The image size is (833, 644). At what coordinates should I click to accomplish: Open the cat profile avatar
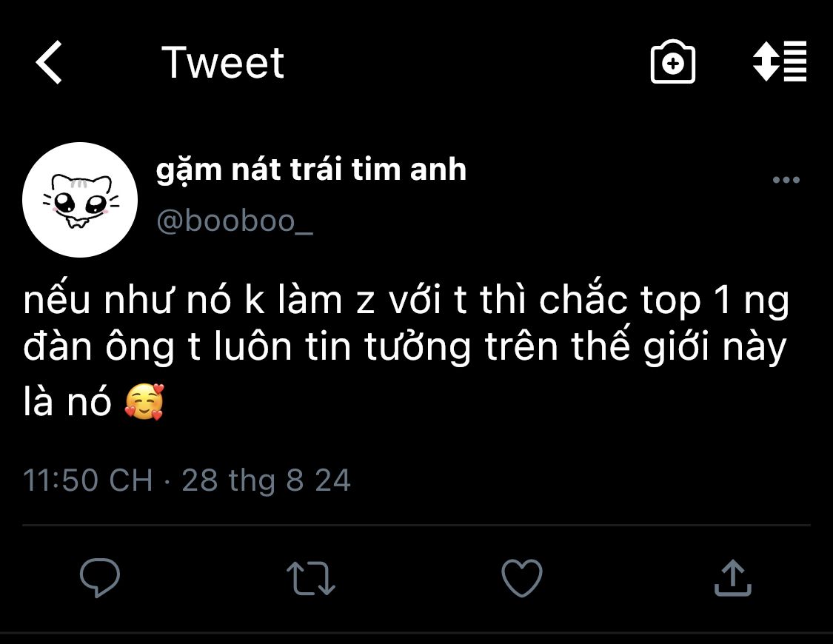point(80,200)
